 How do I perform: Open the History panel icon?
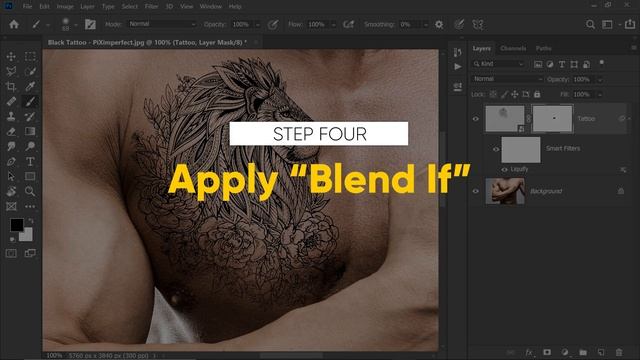(458, 52)
